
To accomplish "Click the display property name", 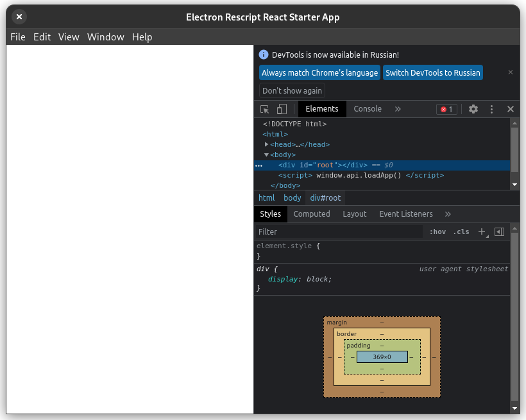I will click(283, 279).
